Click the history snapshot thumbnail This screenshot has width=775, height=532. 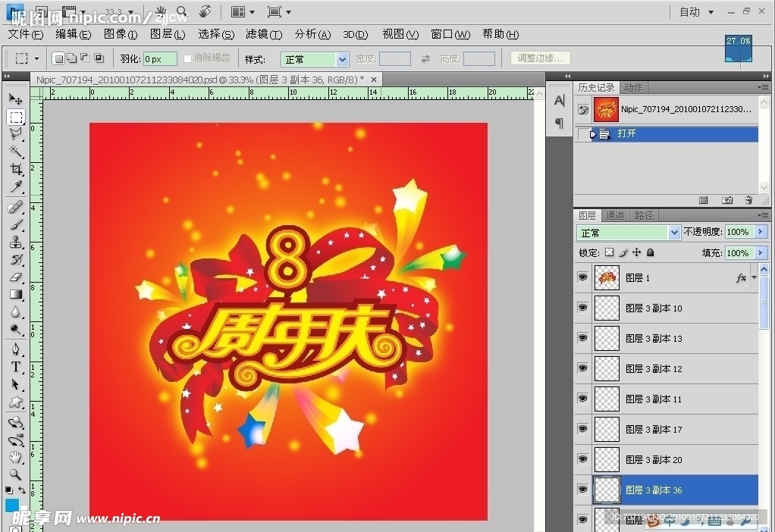606,110
